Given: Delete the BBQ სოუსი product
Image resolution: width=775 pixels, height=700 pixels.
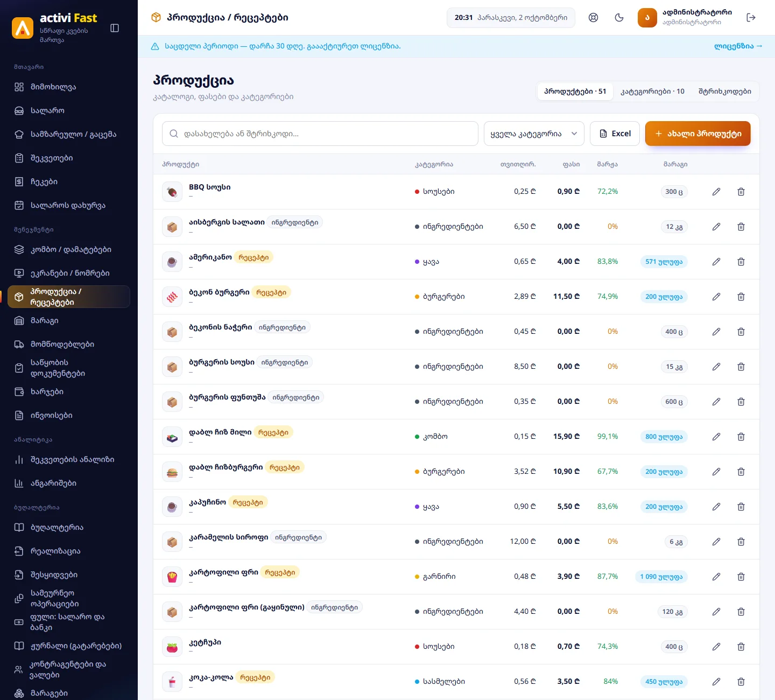Looking at the screenshot, I should click(x=741, y=192).
